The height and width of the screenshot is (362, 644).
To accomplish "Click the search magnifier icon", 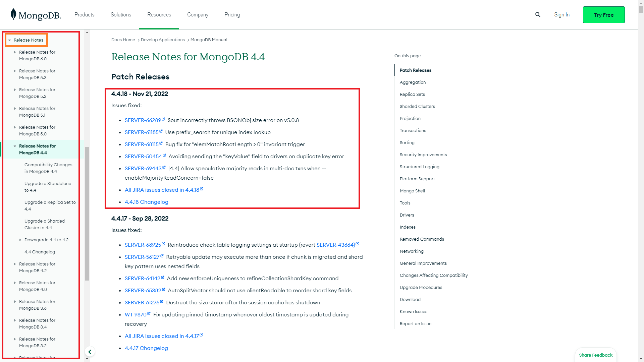I will [x=538, y=15].
